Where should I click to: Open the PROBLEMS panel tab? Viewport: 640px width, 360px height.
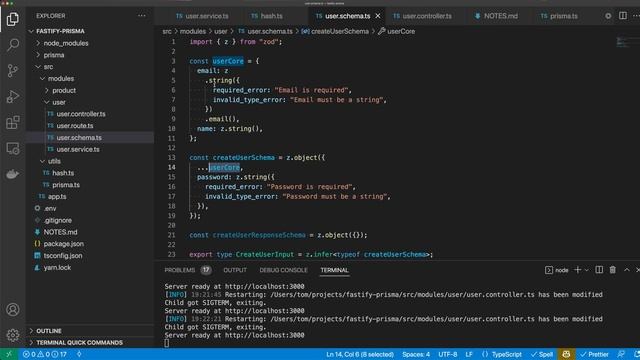(187, 270)
